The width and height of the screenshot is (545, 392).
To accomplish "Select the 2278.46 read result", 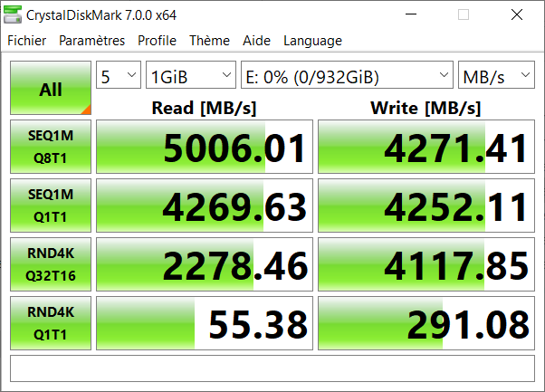I will pos(205,264).
